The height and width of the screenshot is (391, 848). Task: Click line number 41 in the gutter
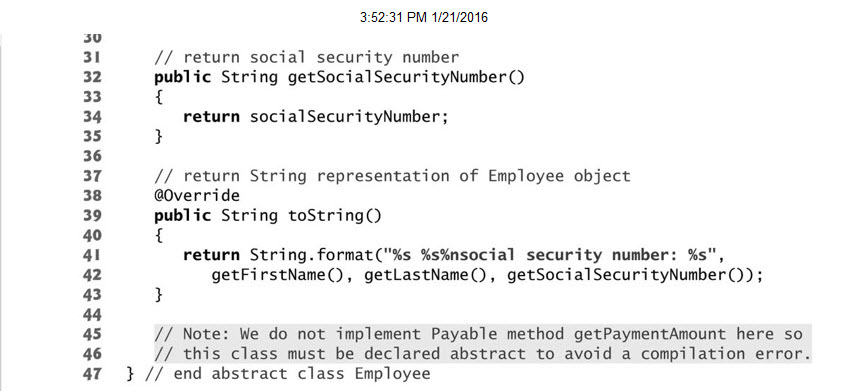(92, 255)
